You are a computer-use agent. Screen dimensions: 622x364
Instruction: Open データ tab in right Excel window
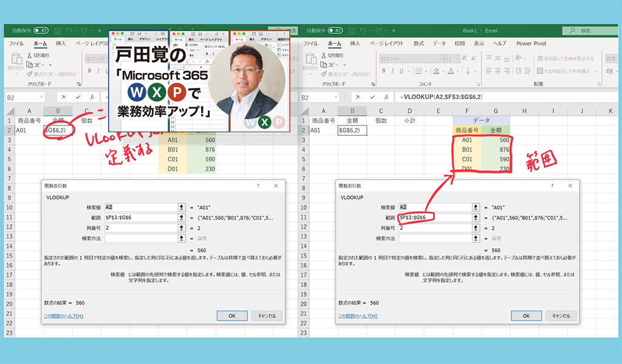439,44
